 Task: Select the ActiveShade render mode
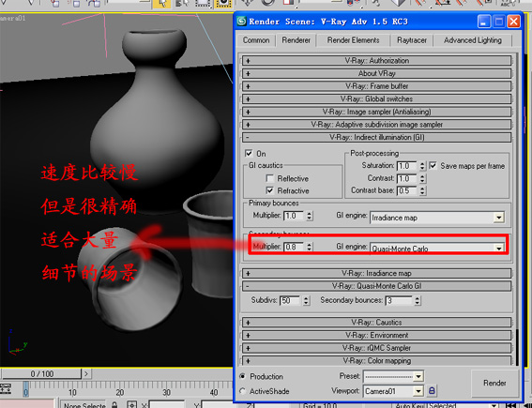pyautogui.click(x=243, y=391)
